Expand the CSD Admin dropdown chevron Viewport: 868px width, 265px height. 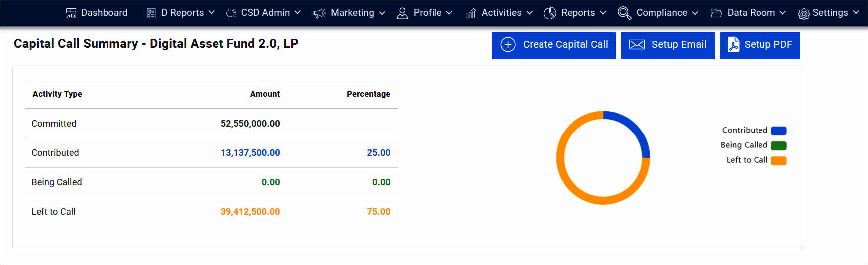point(298,13)
